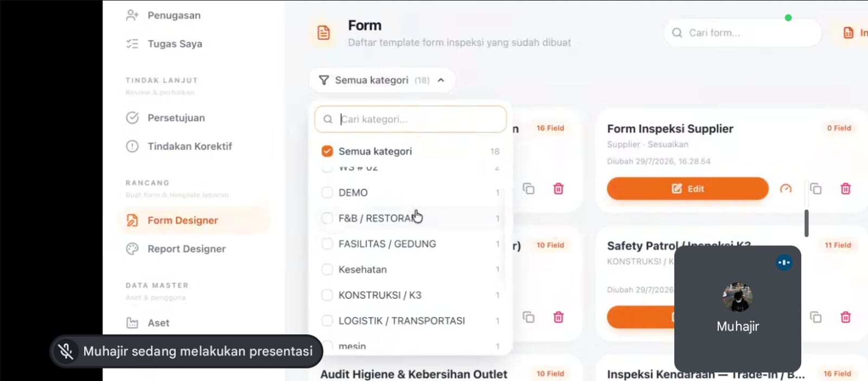868x381 pixels.
Task: Delete the Safety Patrol form
Action: (845, 317)
